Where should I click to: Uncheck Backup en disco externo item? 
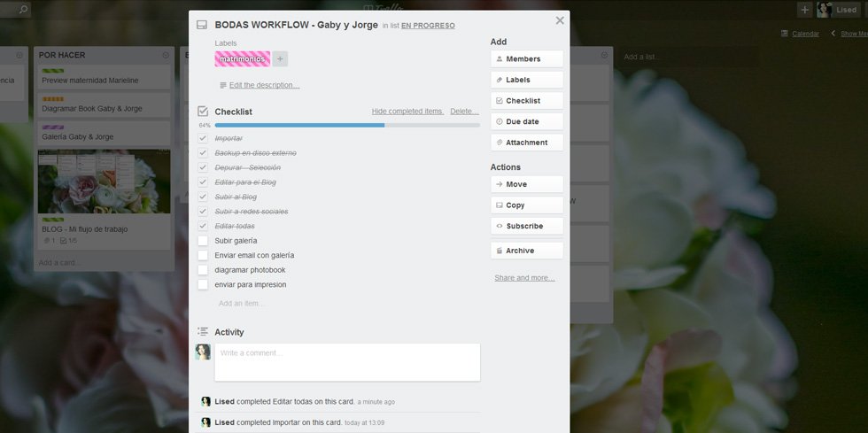coord(203,153)
